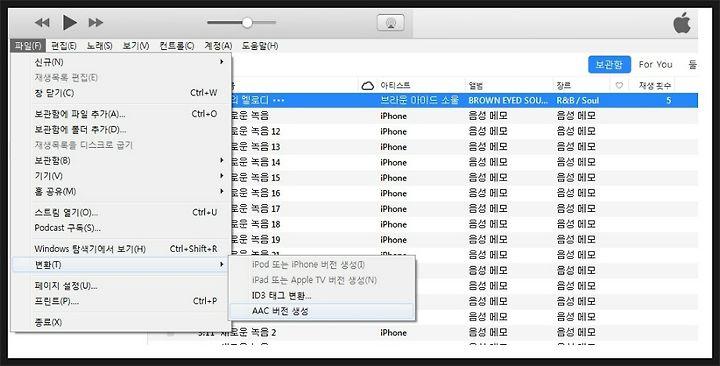Choose ID3 태그 변환... option
This screenshot has width=720, height=366.
(x=321, y=295)
